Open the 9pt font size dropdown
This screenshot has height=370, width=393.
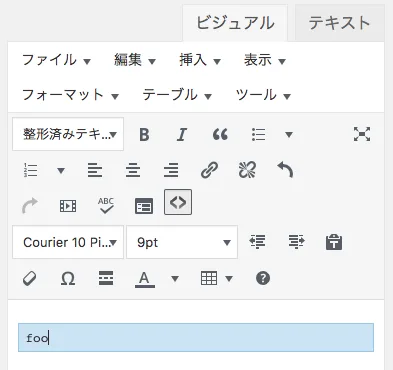(182, 242)
